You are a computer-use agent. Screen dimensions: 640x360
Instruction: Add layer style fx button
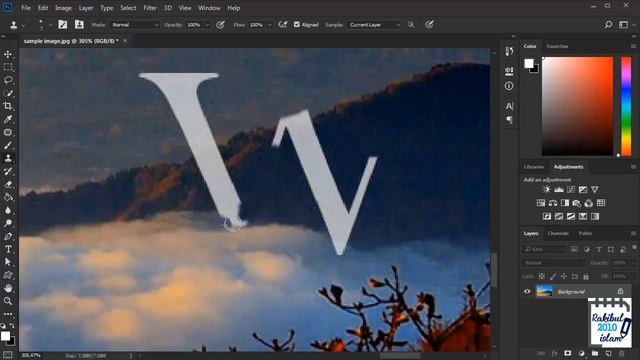(x=554, y=353)
